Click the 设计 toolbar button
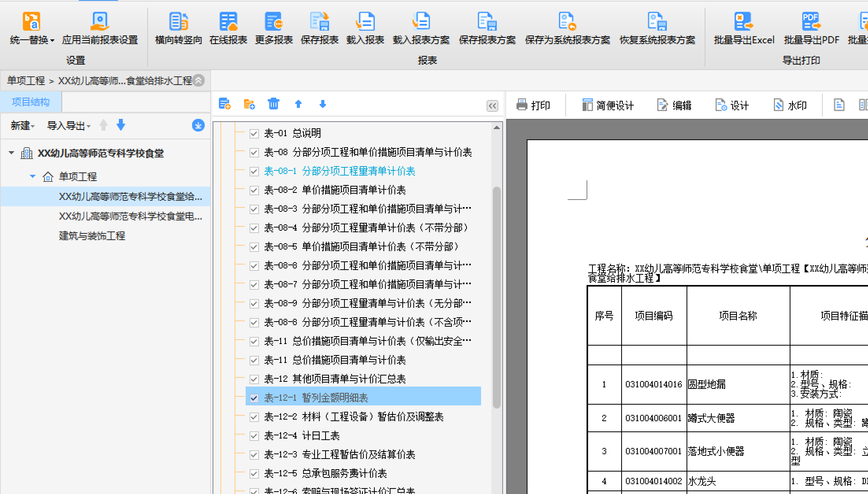Viewport: 868px width, 494px height. (x=732, y=105)
